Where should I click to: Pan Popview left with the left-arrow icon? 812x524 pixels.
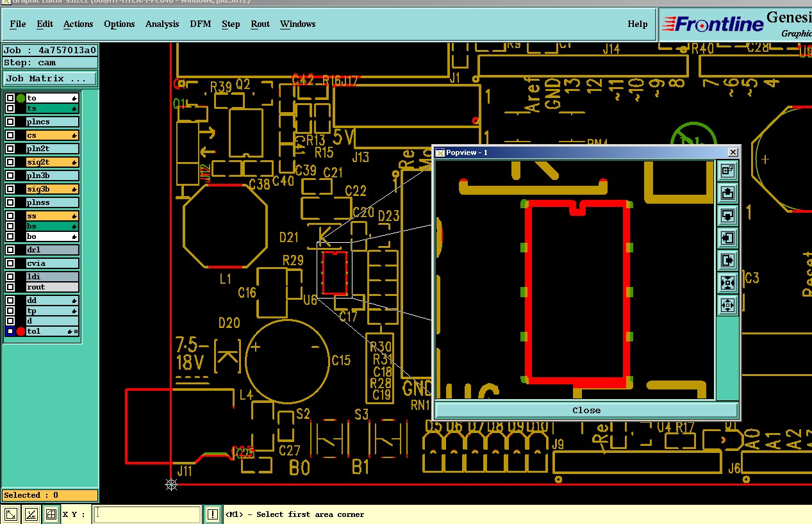pyautogui.click(x=727, y=238)
